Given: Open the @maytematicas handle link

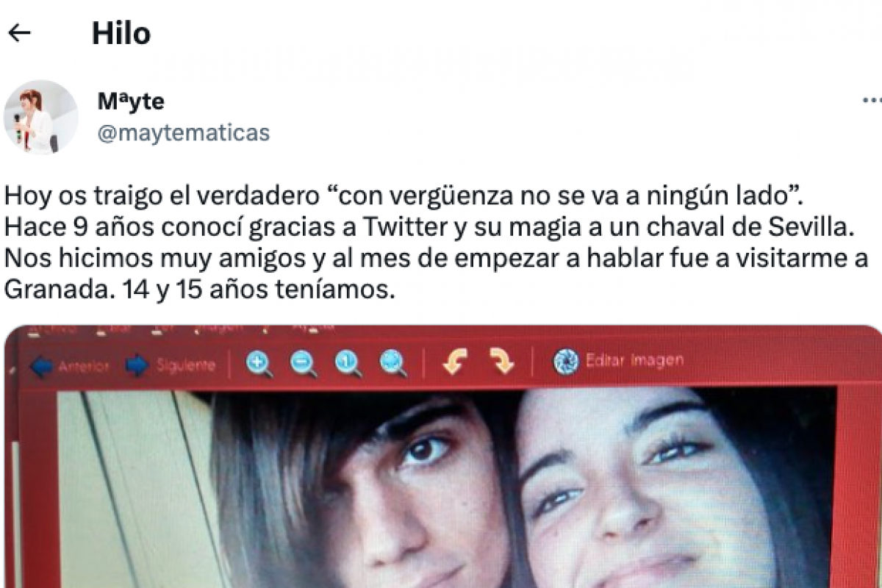Looking at the screenshot, I should [184, 133].
